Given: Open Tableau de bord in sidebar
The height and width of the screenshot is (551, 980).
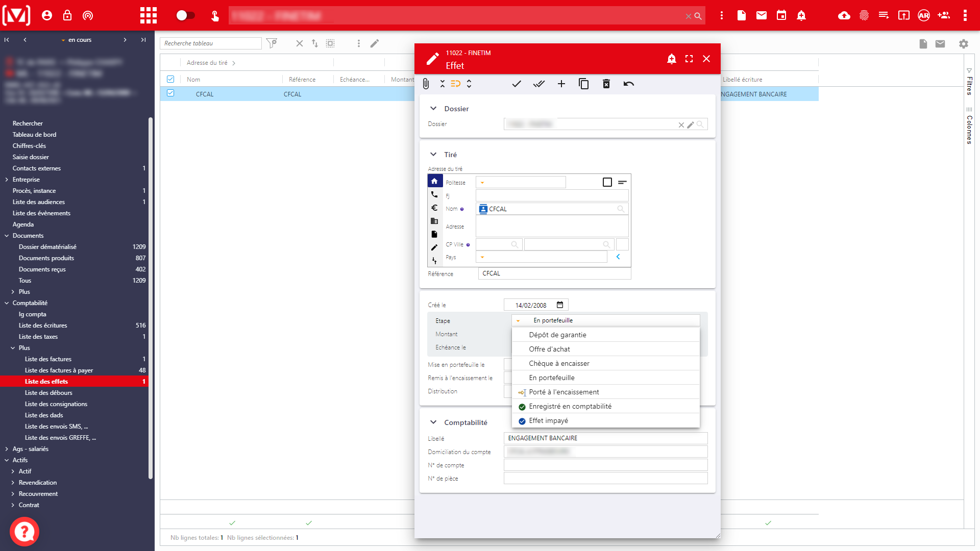Looking at the screenshot, I should (x=34, y=135).
